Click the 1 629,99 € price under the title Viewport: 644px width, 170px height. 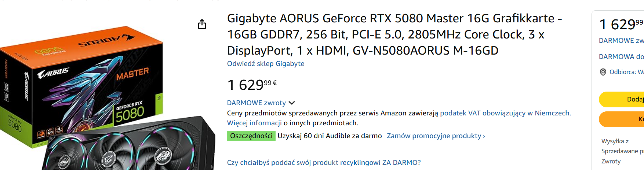[x=252, y=85]
